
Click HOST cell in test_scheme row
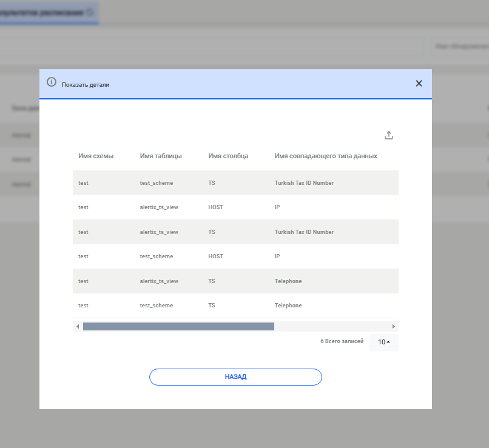[x=216, y=256]
